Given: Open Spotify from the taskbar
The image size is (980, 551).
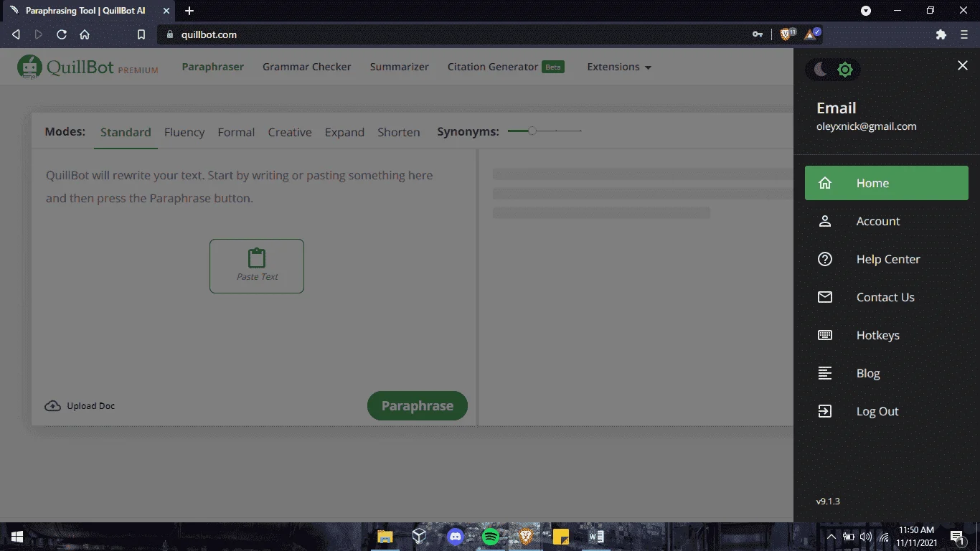Looking at the screenshot, I should pos(491,537).
